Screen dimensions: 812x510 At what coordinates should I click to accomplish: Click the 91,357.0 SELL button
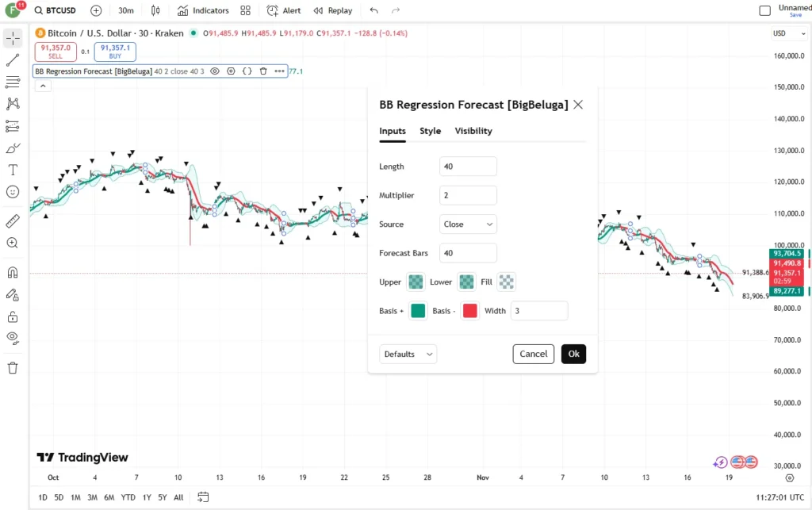point(56,52)
